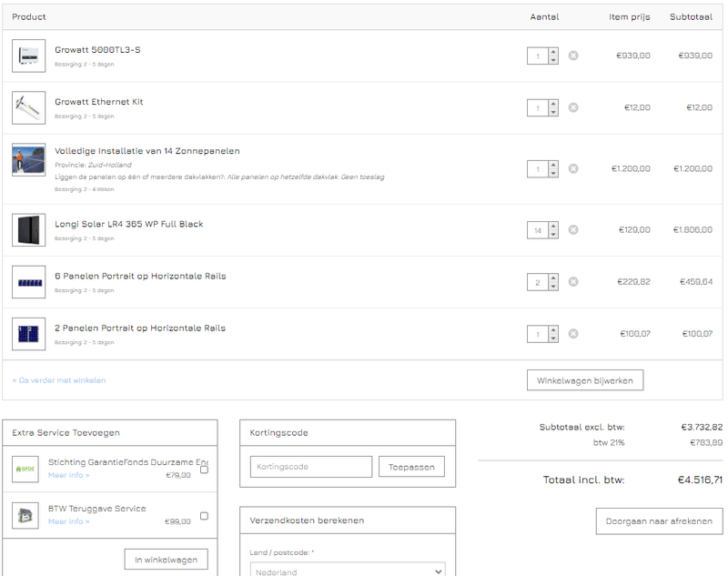Image resolution: width=728 pixels, height=576 pixels.
Task: Remove 2 Panelen Portrait rails item
Action: tap(573, 334)
